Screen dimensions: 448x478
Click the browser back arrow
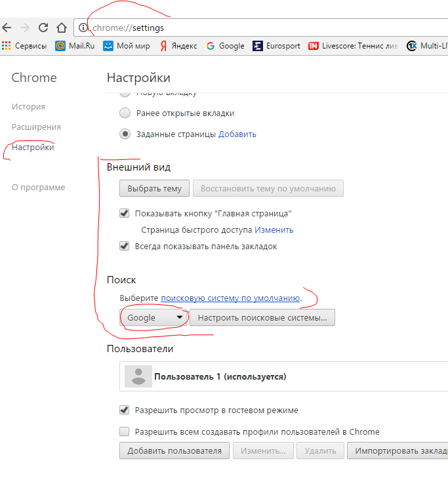(x=7, y=28)
